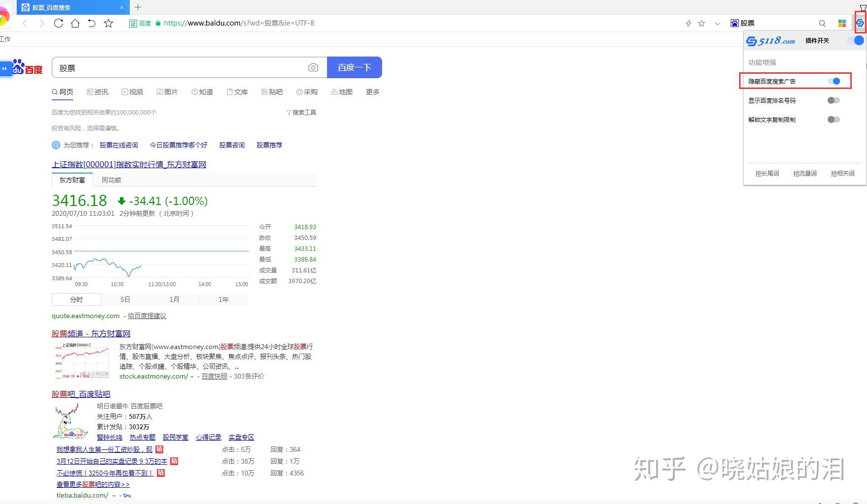Click suggested search 股票咨询
The width and height of the screenshot is (867, 504).
click(232, 145)
